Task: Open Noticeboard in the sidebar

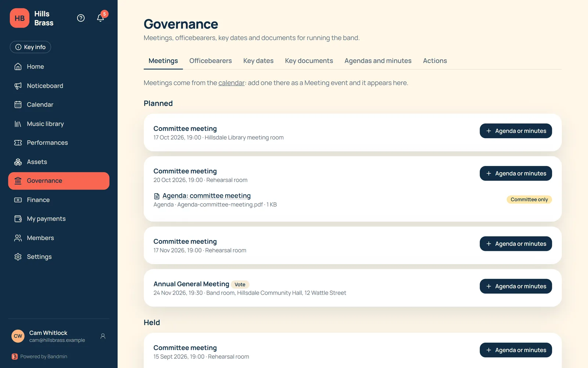Action: click(x=59, y=86)
